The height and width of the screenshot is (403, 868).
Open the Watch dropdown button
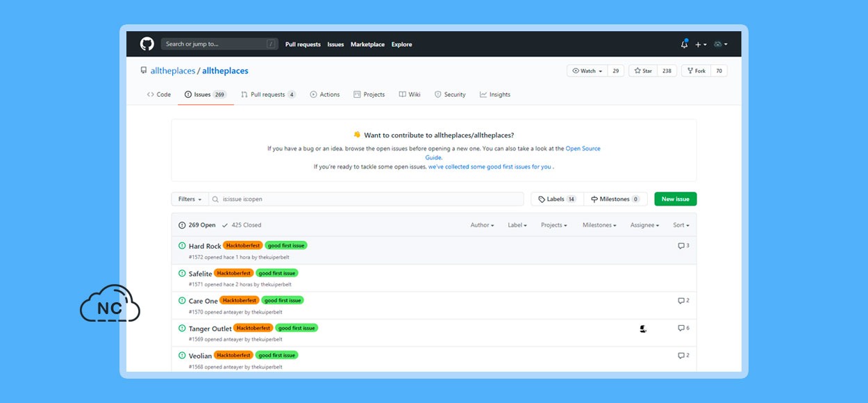tap(587, 71)
